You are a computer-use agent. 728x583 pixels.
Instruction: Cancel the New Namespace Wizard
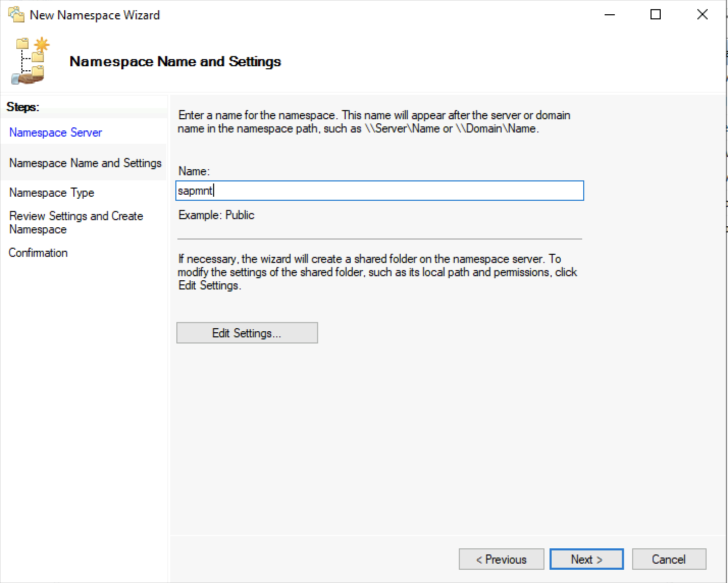coord(669,559)
